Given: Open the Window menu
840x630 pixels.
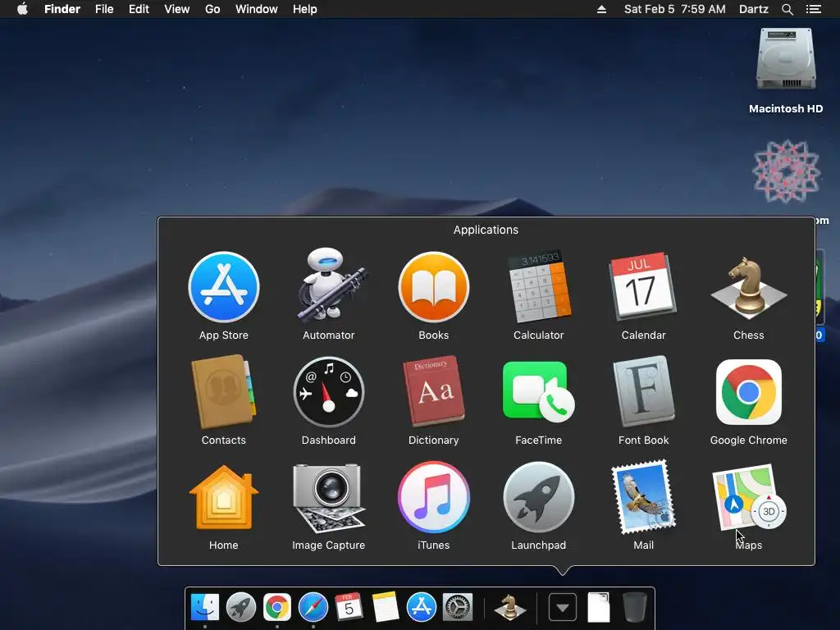Looking at the screenshot, I should click(x=257, y=9).
